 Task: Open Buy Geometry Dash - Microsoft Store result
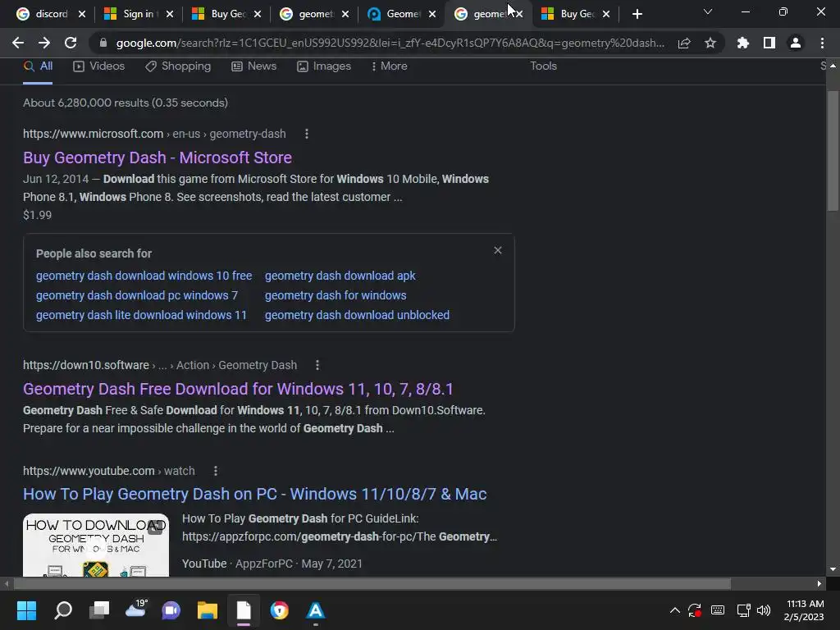tap(157, 157)
